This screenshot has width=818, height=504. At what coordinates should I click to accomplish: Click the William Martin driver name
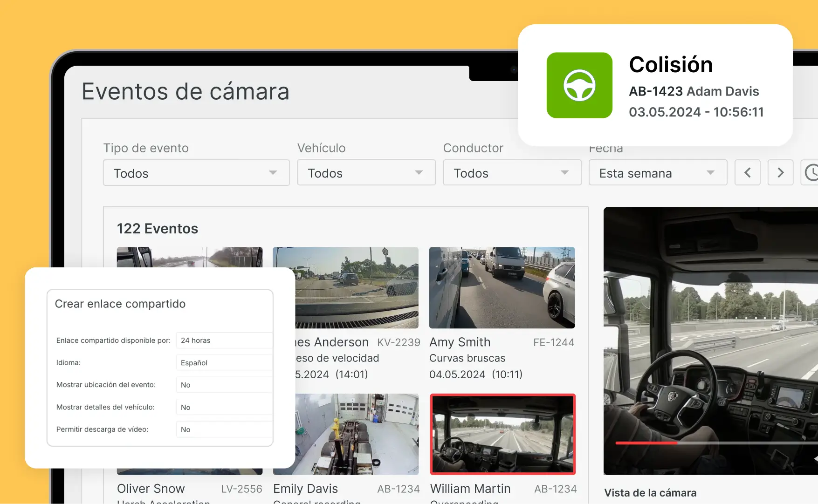point(470,489)
